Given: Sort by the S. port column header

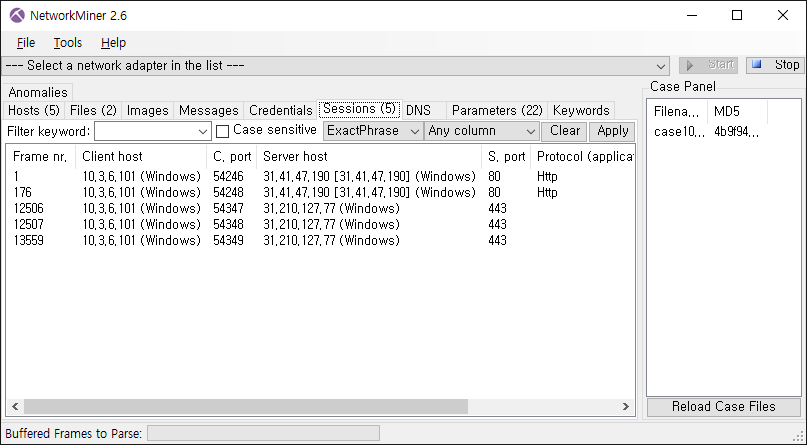Looking at the screenshot, I should tap(506, 156).
